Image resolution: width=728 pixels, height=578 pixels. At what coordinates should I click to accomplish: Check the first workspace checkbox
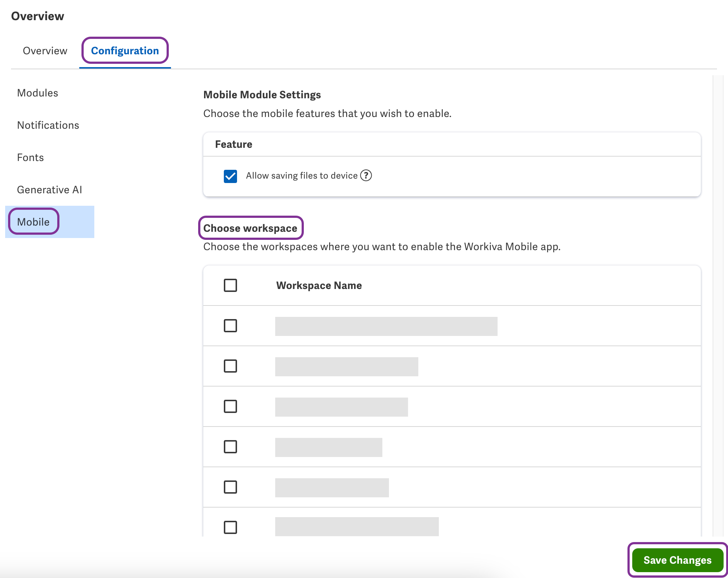coord(230,326)
